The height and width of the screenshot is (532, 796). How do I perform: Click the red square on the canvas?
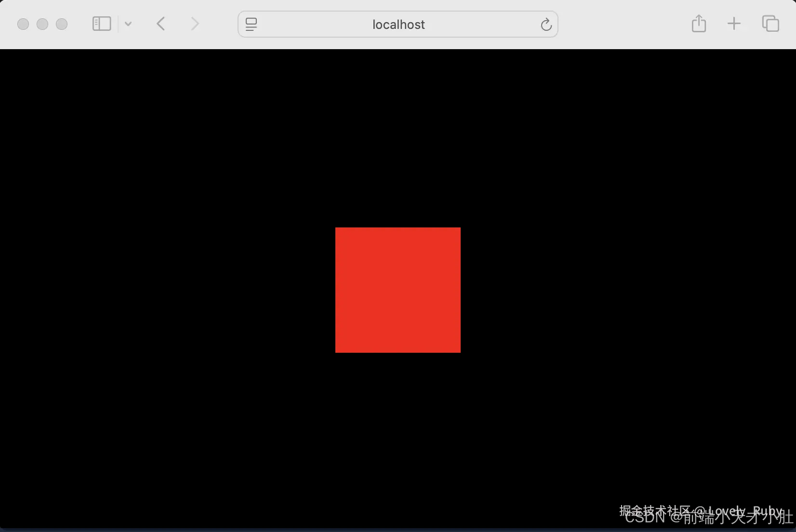point(398,290)
